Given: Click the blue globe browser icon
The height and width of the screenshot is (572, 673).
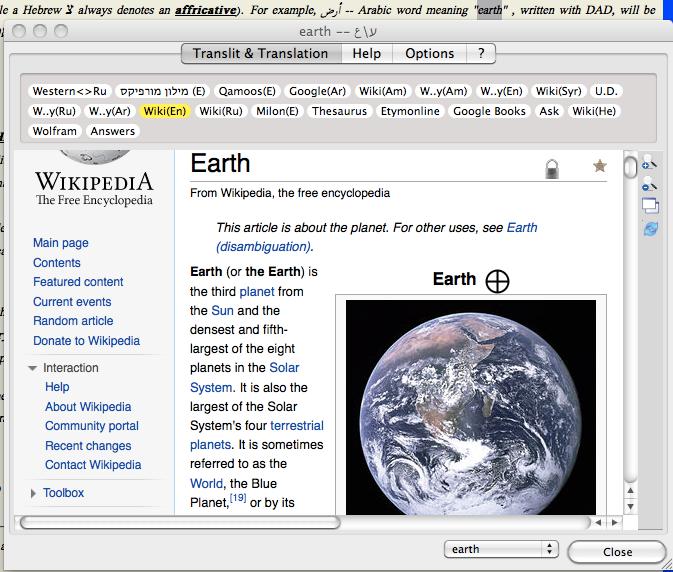Looking at the screenshot, I should pos(650,228).
